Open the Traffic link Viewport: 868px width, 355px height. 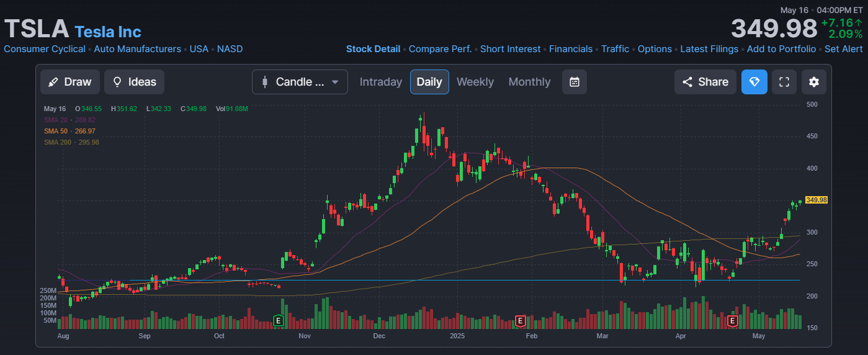click(615, 49)
